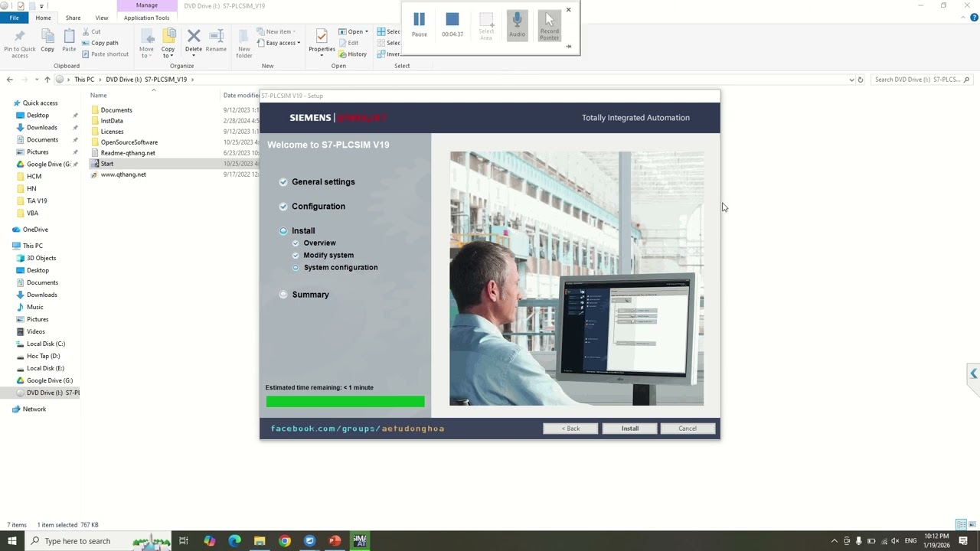Open the Application Tools tab

tap(146, 18)
